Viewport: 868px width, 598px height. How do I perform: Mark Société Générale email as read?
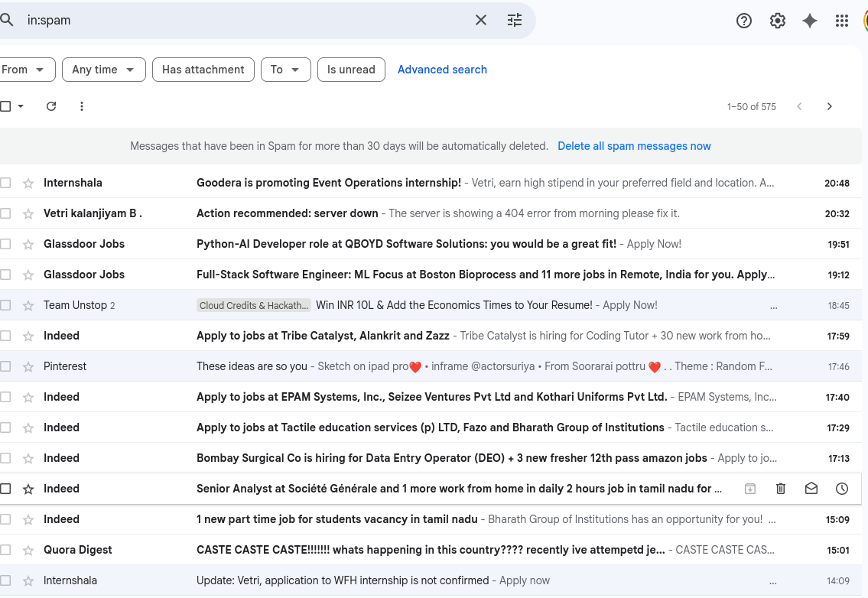[x=811, y=489]
